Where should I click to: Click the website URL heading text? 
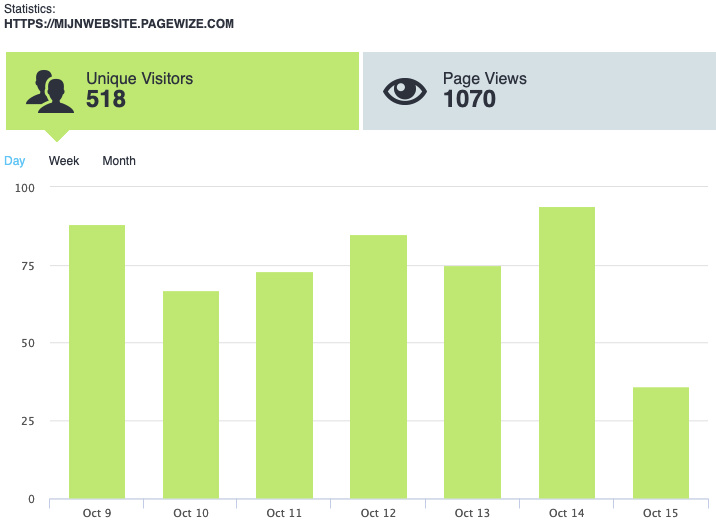click(119, 23)
